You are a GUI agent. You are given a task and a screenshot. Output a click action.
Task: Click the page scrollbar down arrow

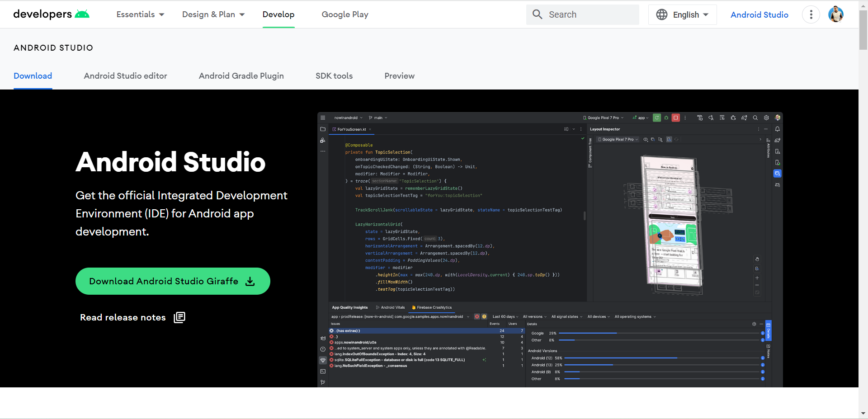[x=863, y=413]
